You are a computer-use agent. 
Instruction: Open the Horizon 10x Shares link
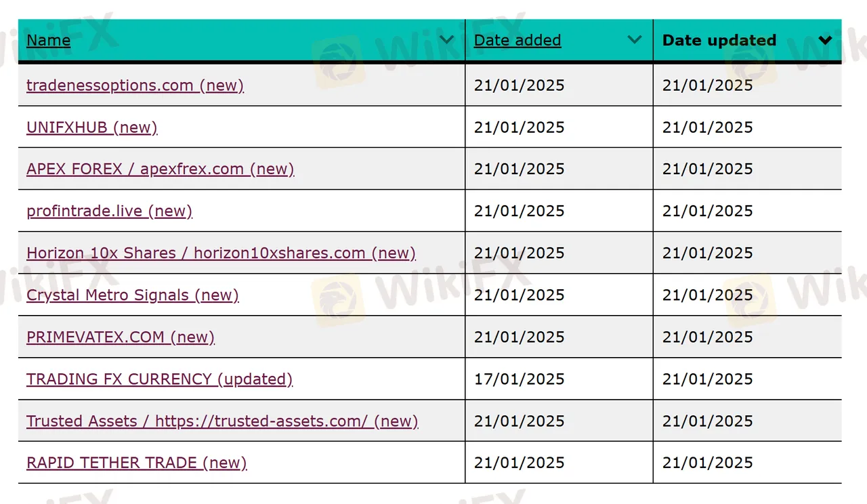click(221, 253)
